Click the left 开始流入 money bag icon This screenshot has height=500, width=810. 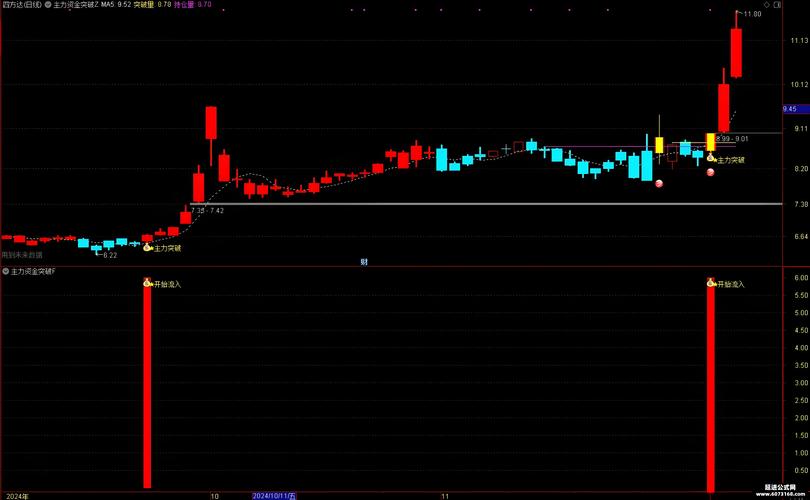(148, 283)
